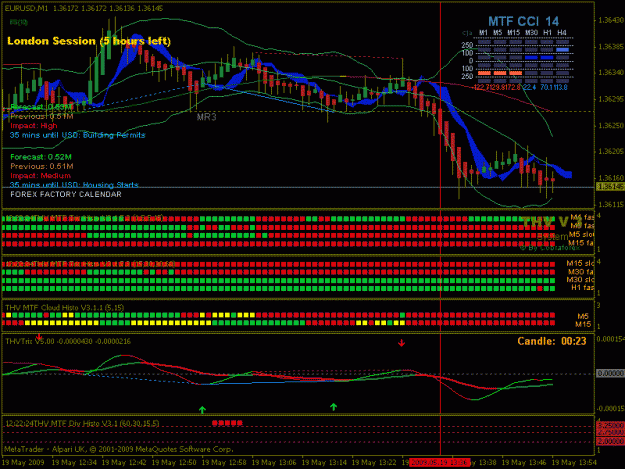Screen dimensions: 625x469
Task: Click the red down arrow beside THVTrix label
Action: (39, 338)
